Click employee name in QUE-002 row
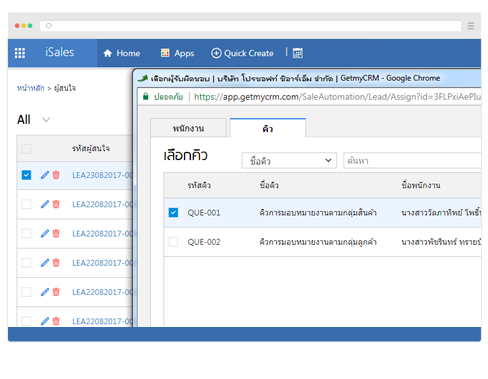The height and width of the screenshot is (379, 488). 441,242
